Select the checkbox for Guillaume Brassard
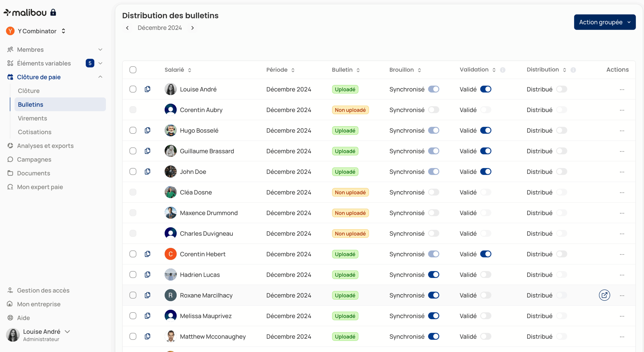 tap(133, 151)
